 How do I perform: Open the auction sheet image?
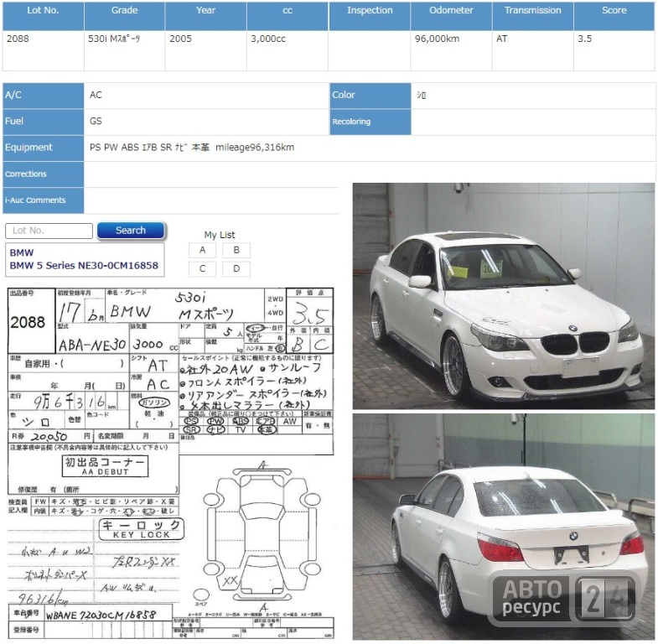[171, 464]
